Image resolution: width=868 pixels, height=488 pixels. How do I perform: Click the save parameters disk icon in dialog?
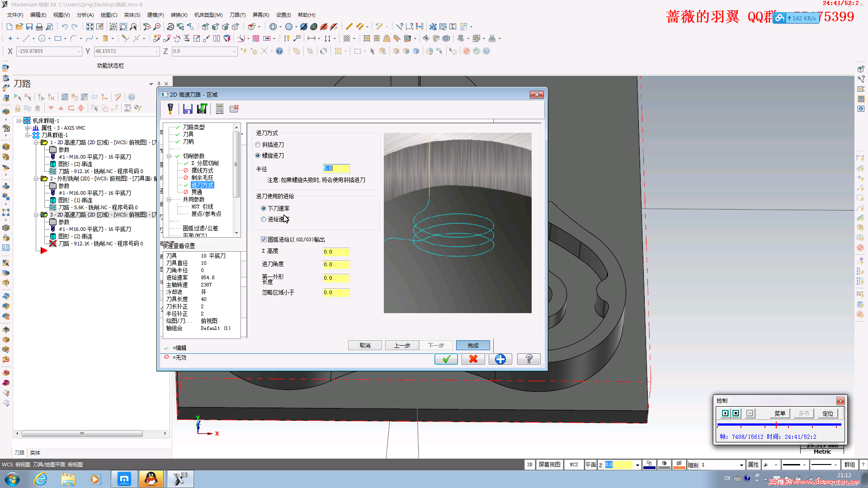pyautogui.click(x=188, y=108)
